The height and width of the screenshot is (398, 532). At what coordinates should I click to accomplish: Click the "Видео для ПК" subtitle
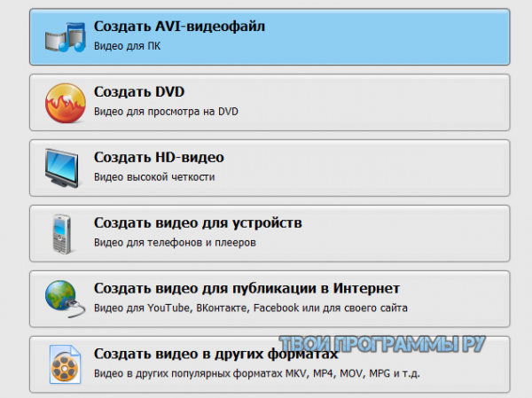(x=127, y=46)
